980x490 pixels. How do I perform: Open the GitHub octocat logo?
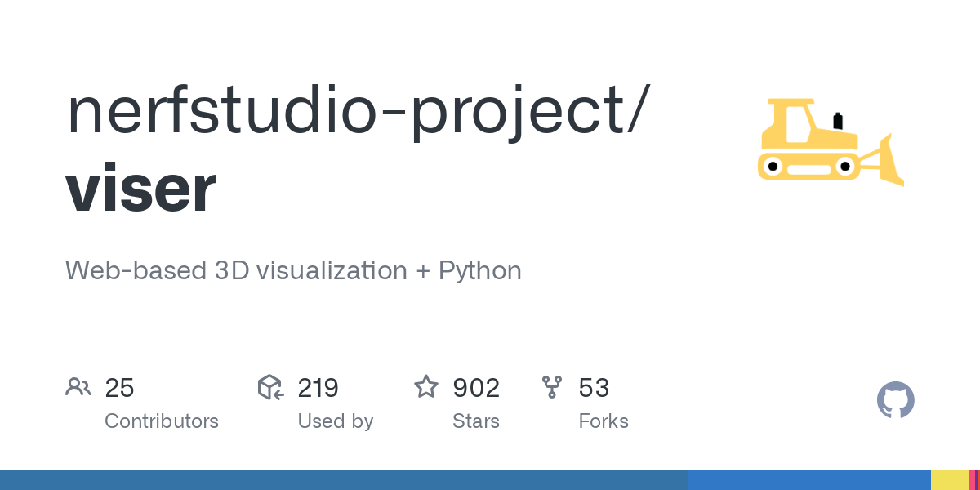[x=895, y=401]
